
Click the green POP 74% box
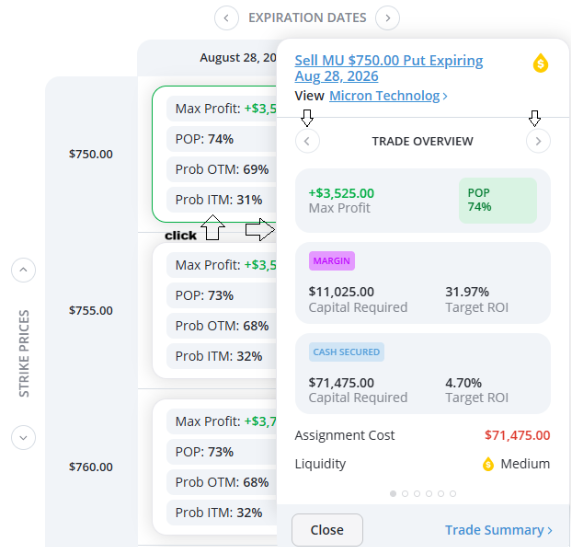click(x=498, y=201)
